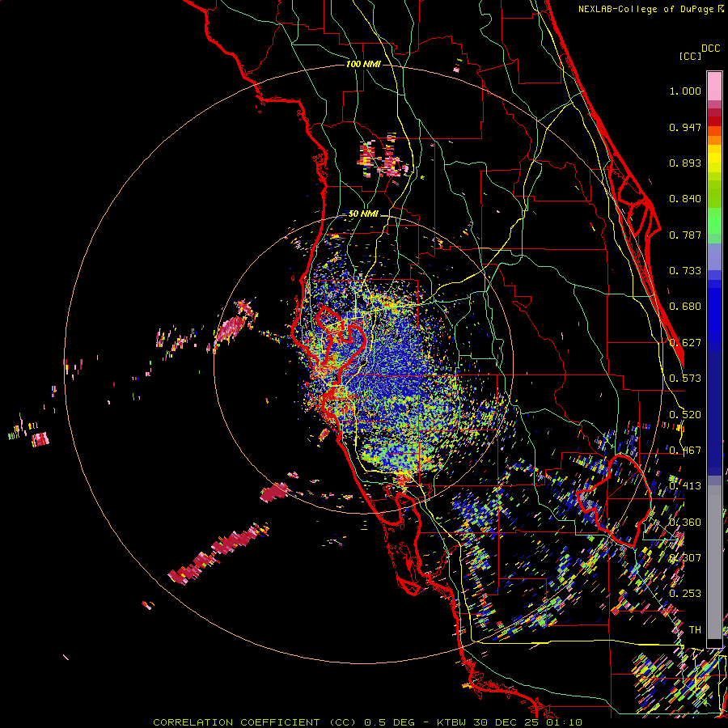Click the "100 NMI" range ring label
728x728 pixels.
(x=363, y=64)
